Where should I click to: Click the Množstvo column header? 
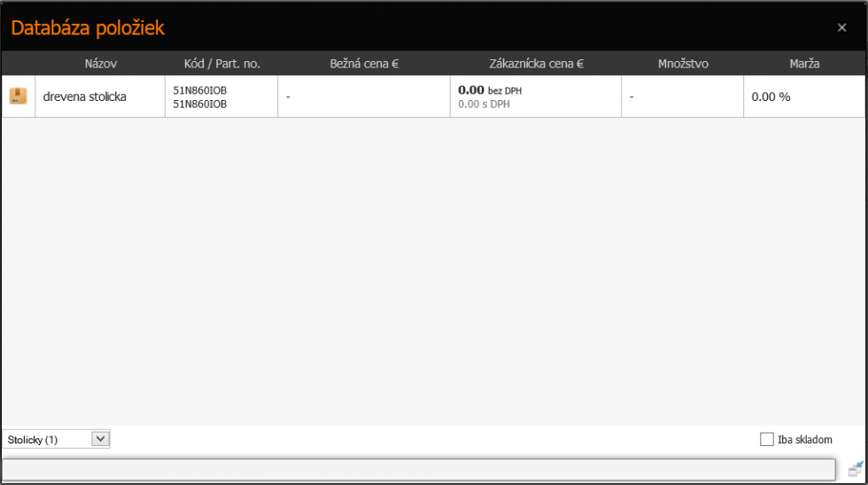[683, 64]
